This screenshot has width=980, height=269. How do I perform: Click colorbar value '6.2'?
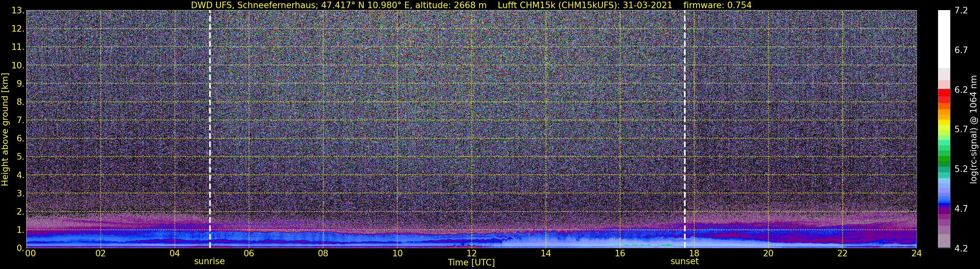coord(961,90)
